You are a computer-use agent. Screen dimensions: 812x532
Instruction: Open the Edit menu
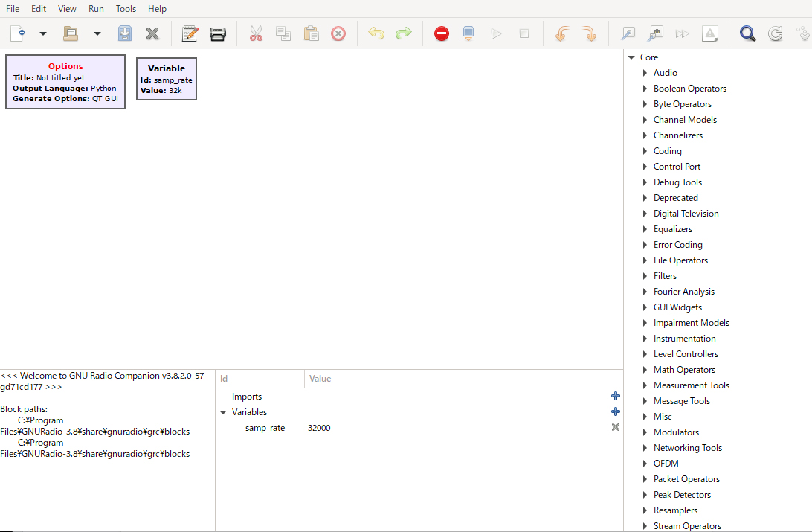click(x=39, y=9)
